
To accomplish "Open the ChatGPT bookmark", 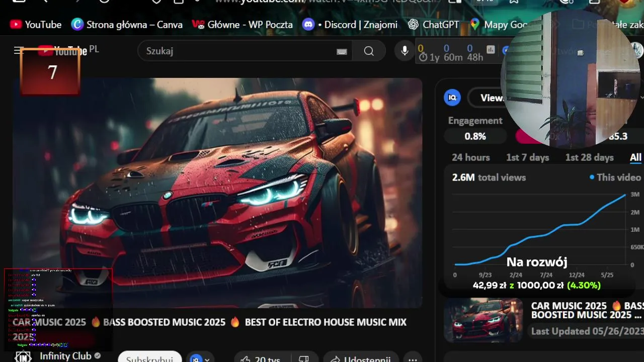I will pyautogui.click(x=434, y=24).
